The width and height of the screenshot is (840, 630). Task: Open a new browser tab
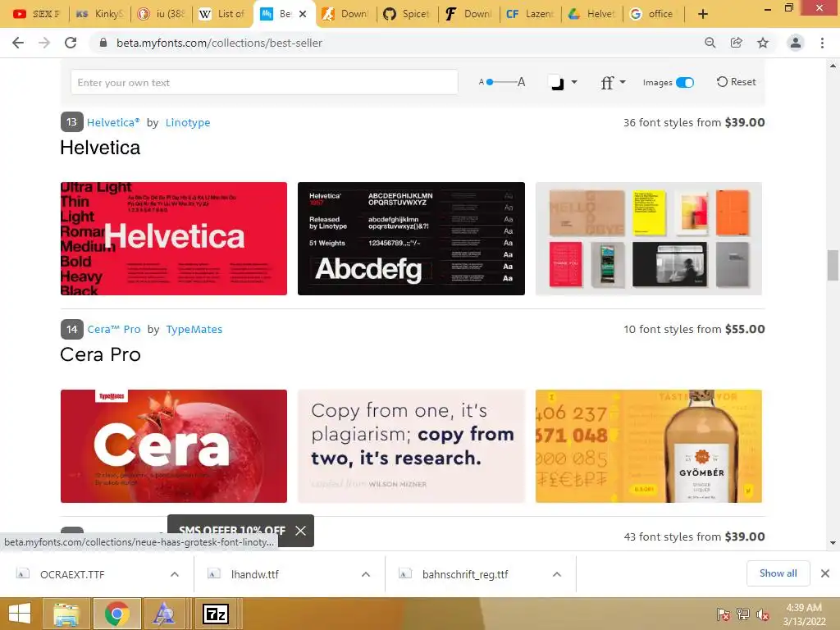click(x=703, y=14)
